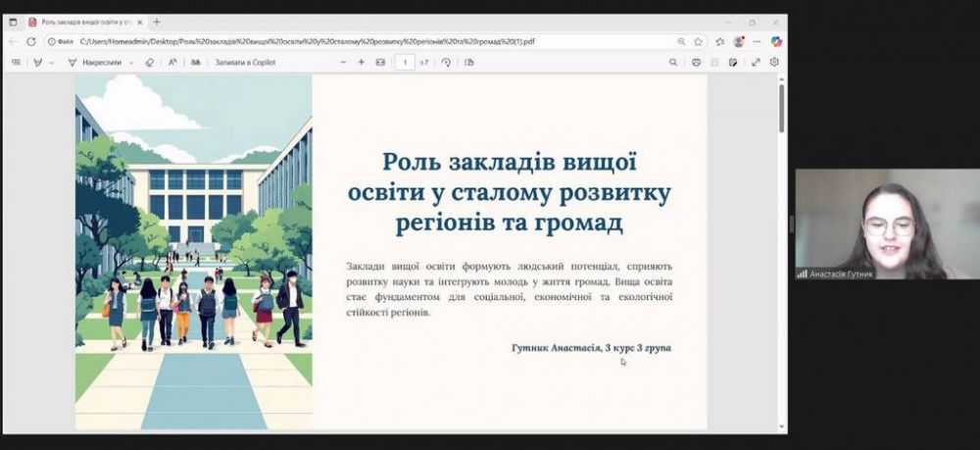Screen dimensions: 980x450
Task: Expand the Накреслити draw options arrow
Action: click(129, 62)
